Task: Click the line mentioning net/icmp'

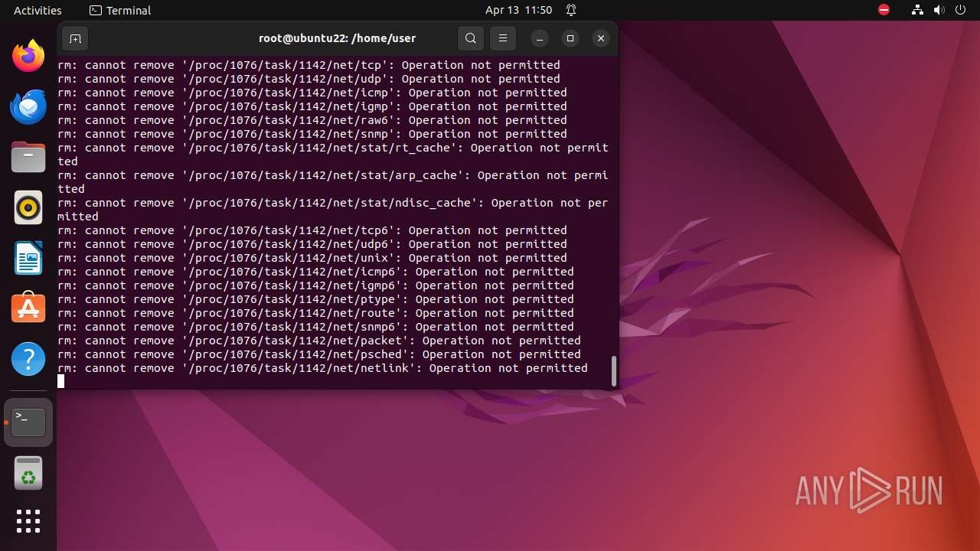Action: click(x=312, y=93)
